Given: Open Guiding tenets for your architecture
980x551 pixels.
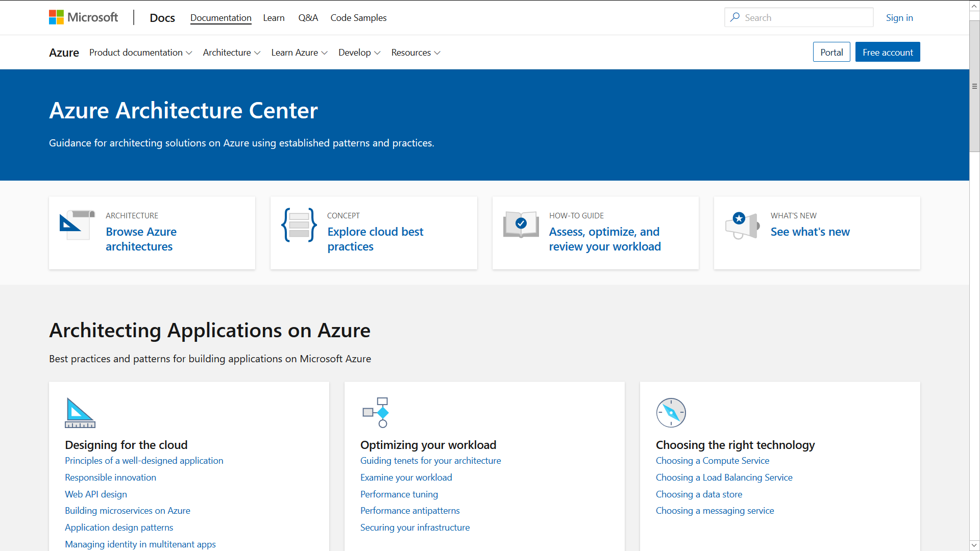Looking at the screenshot, I should [x=431, y=461].
